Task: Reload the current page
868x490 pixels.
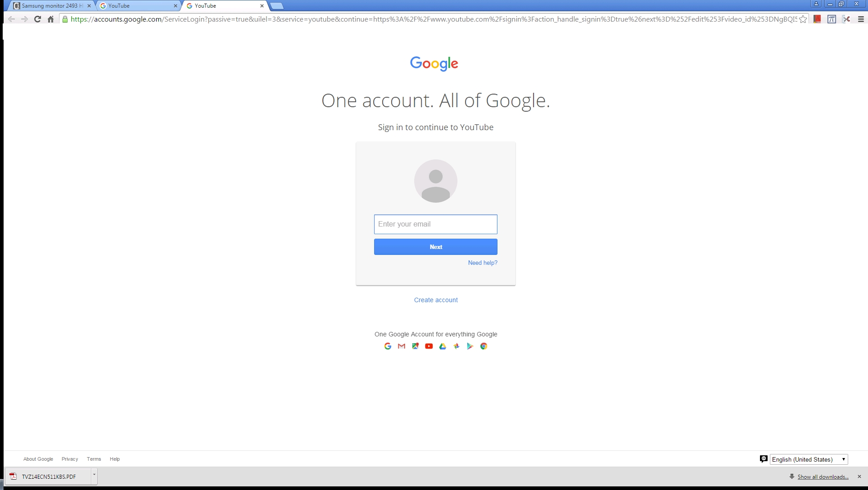Action: pos(38,19)
